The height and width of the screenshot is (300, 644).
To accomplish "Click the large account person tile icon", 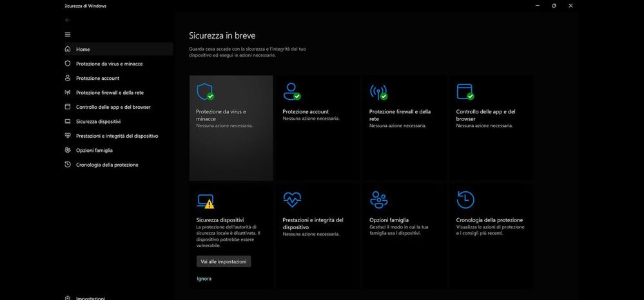I will (291, 92).
